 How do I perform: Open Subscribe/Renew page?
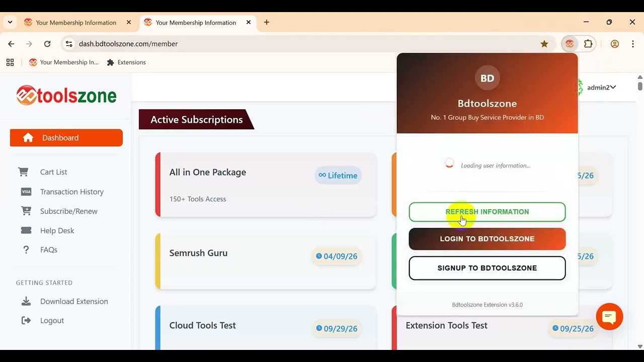click(x=69, y=211)
